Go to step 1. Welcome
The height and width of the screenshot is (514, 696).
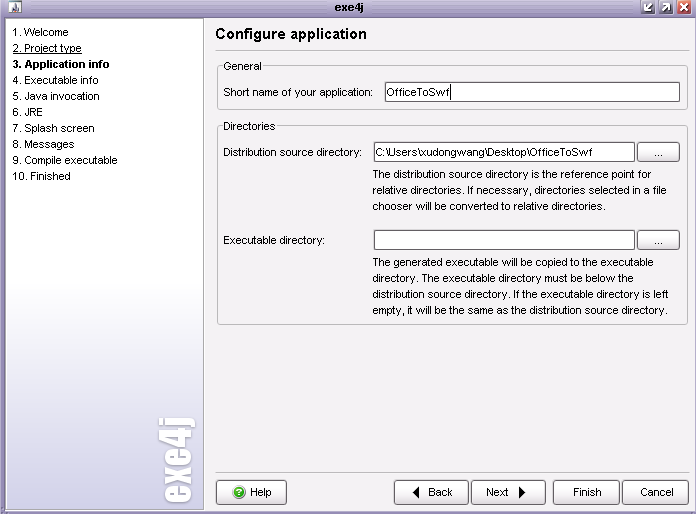point(40,32)
